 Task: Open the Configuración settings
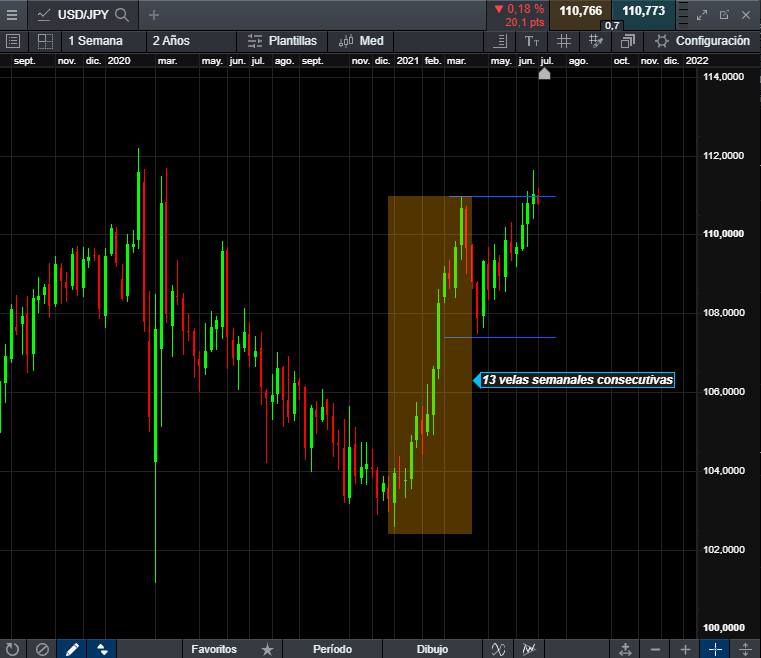[x=702, y=41]
